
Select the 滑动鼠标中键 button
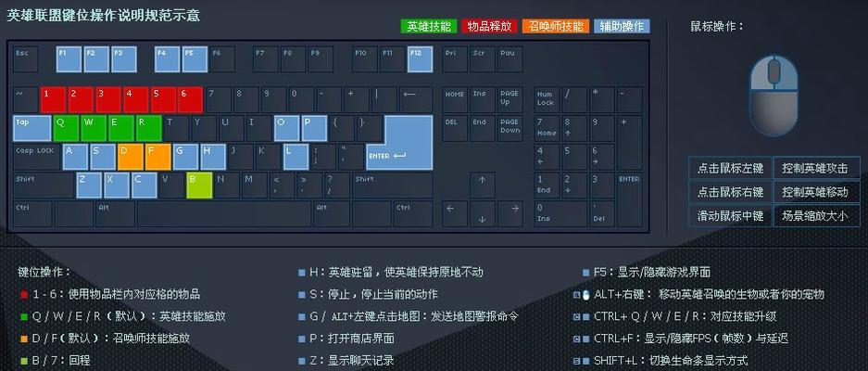[730, 216]
